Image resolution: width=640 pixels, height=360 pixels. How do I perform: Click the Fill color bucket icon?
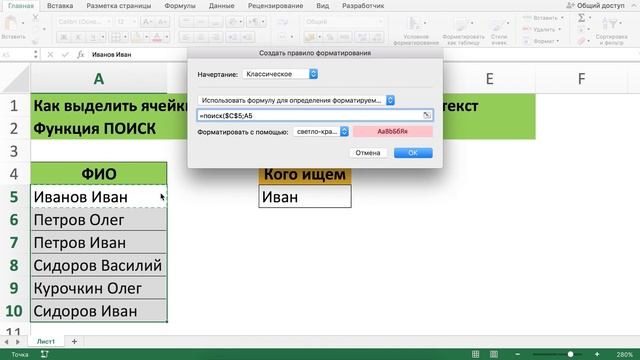point(137,37)
